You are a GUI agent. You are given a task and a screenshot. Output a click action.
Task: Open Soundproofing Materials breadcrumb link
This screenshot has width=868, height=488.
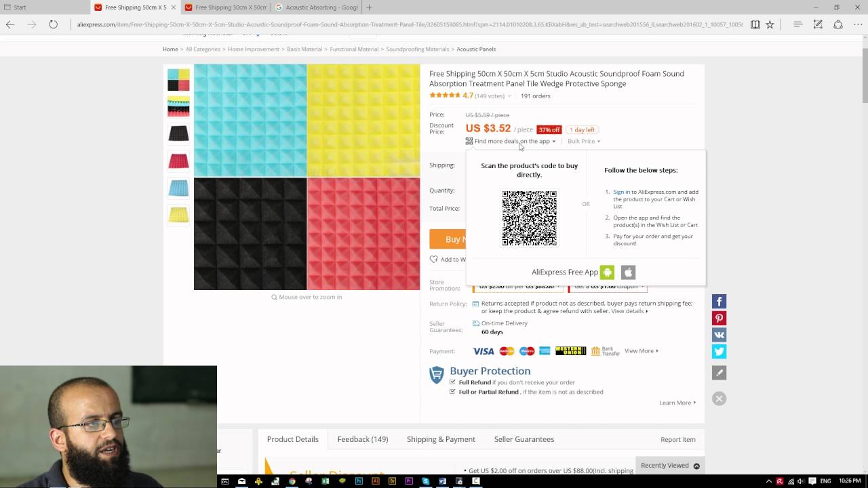(x=418, y=49)
